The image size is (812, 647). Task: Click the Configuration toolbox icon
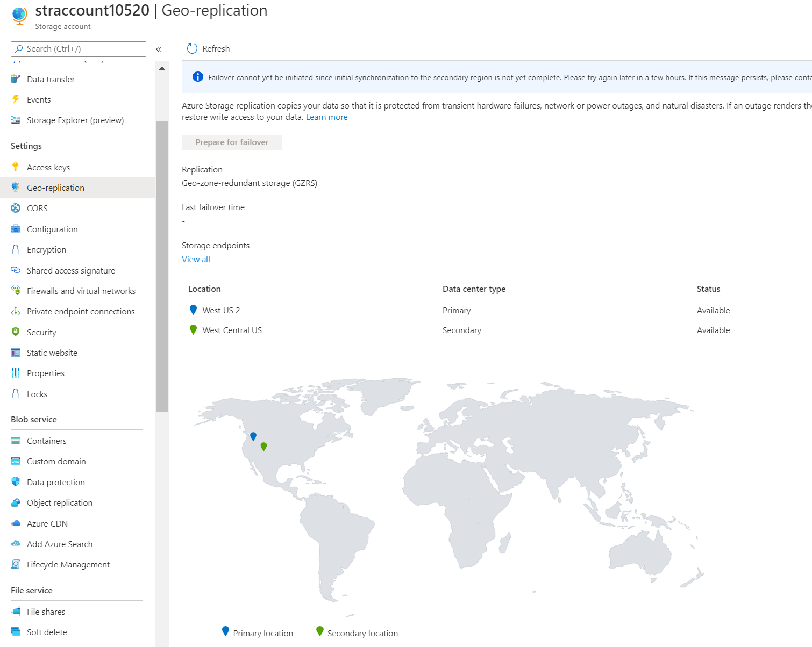16,229
